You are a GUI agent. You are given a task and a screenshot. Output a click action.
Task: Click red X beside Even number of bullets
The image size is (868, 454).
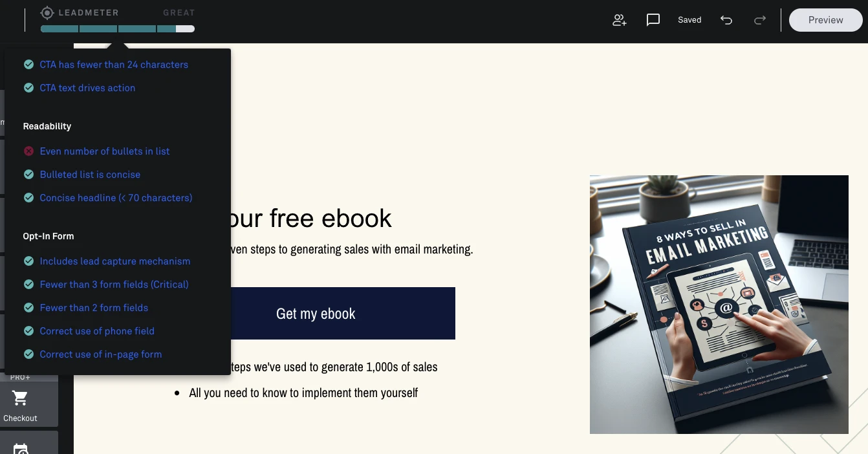[28, 151]
